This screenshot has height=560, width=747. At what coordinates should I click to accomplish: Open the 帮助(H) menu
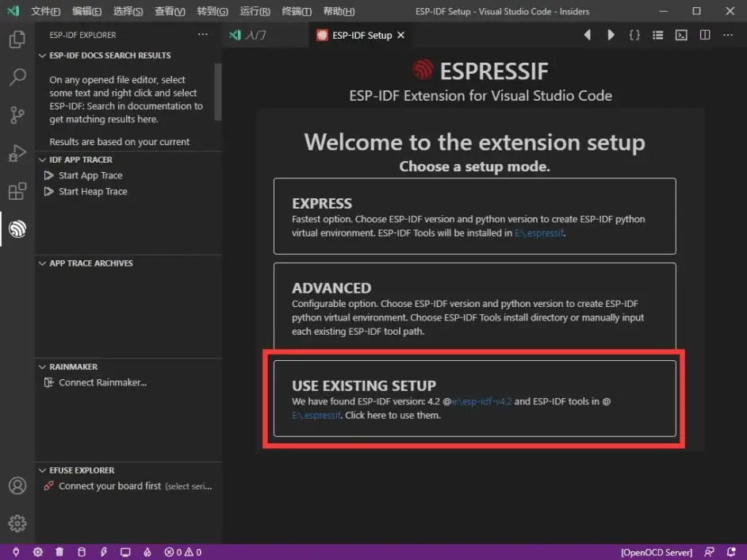pos(339,11)
